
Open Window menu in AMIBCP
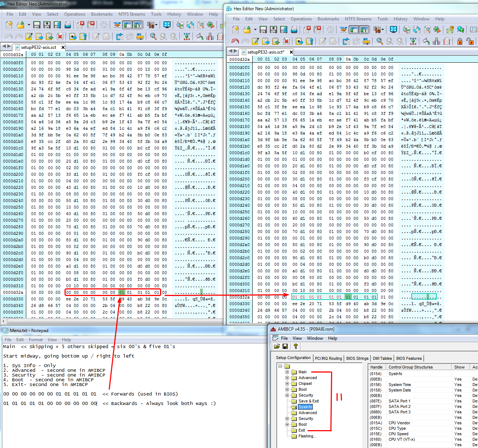(315, 338)
